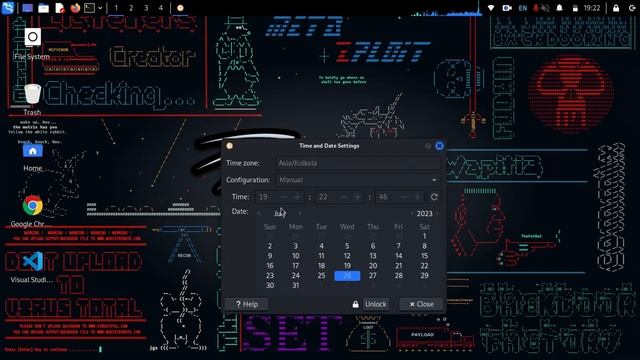
Task: Open the Kali applications menu
Action: pos(8,8)
